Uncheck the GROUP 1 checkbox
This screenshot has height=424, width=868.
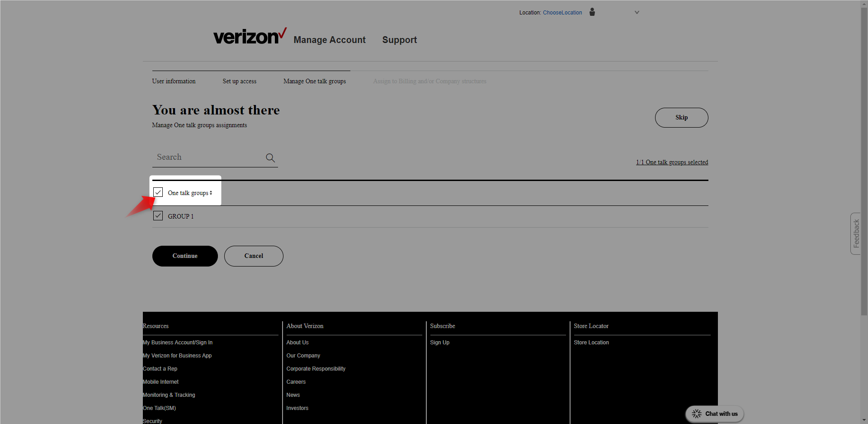[158, 216]
